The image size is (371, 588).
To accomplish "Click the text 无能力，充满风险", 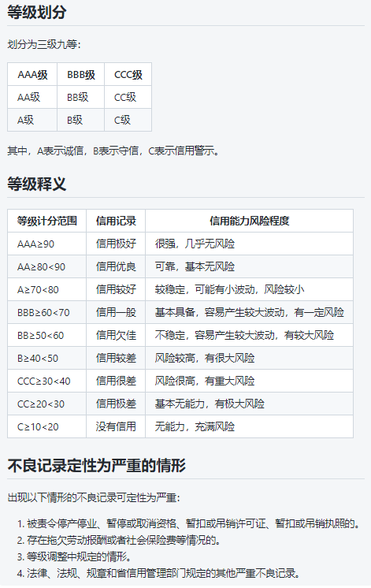I will click(x=195, y=426).
